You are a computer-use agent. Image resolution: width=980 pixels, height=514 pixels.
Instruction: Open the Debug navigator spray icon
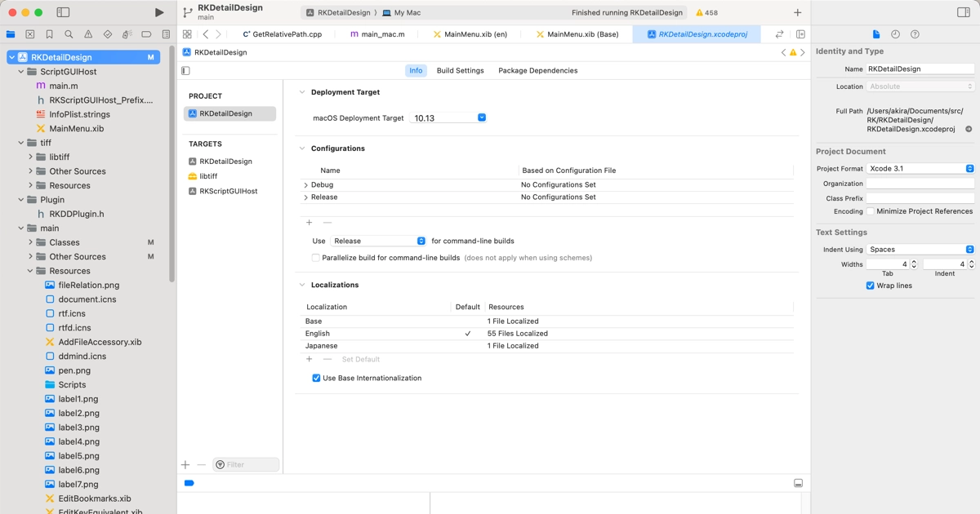click(x=127, y=34)
